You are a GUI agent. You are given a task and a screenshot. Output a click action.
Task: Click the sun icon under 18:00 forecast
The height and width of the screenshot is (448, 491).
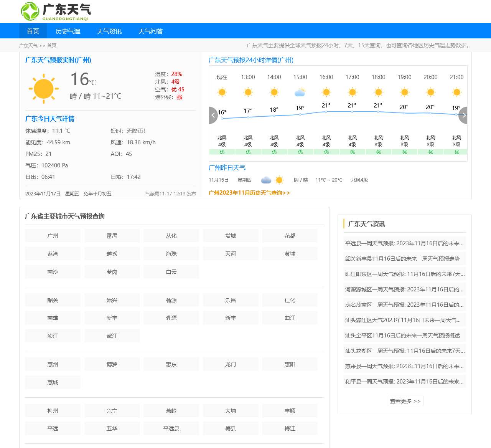pyautogui.click(x=378, y=92)
